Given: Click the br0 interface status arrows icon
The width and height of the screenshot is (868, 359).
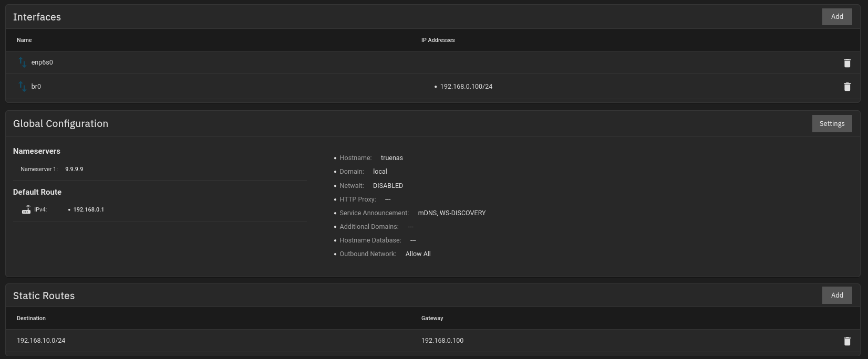Looking at the screenshot, I should pos(22,86).
